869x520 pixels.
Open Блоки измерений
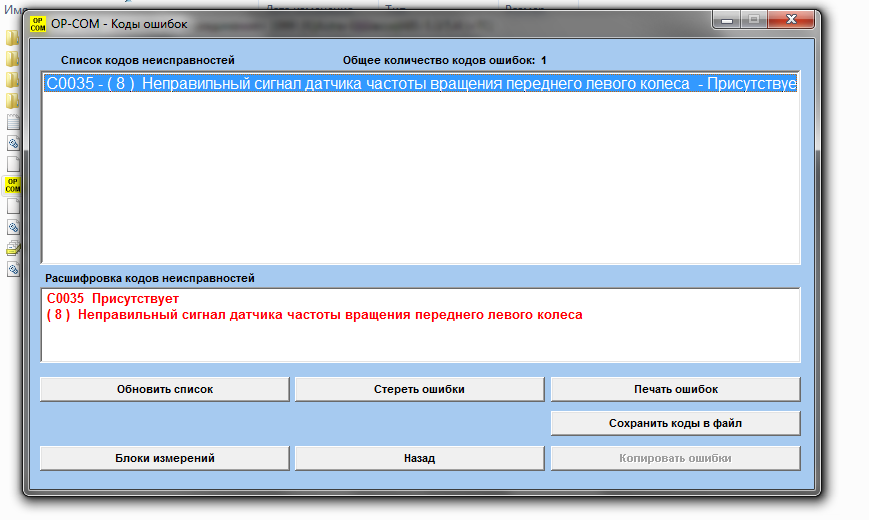pos(165,458)
